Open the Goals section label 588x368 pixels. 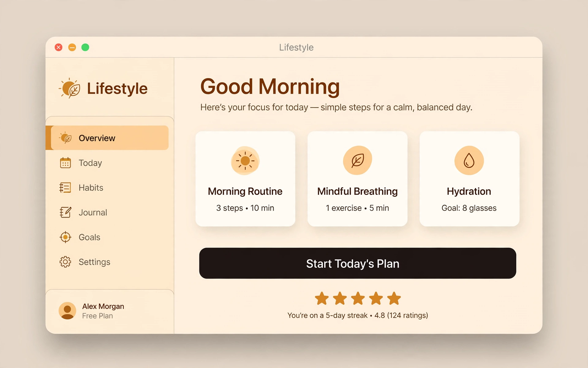pyautogui.click(x=89, y=237)
